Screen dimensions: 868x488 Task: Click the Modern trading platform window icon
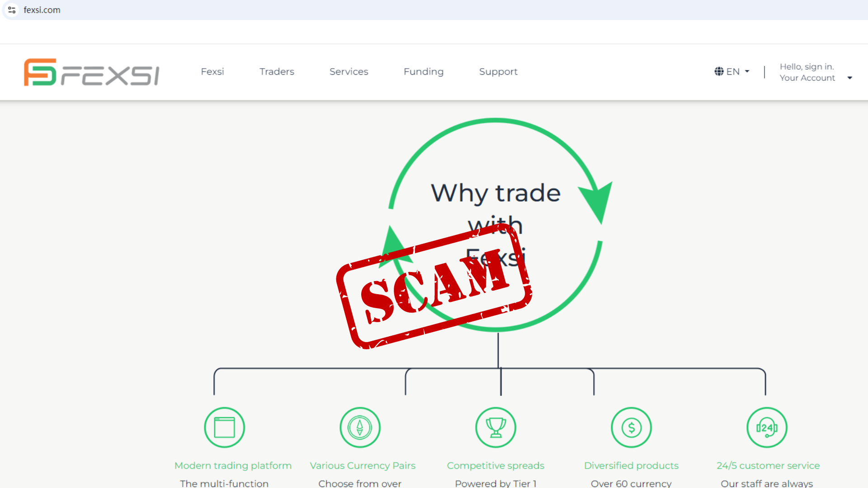point(224,427)
